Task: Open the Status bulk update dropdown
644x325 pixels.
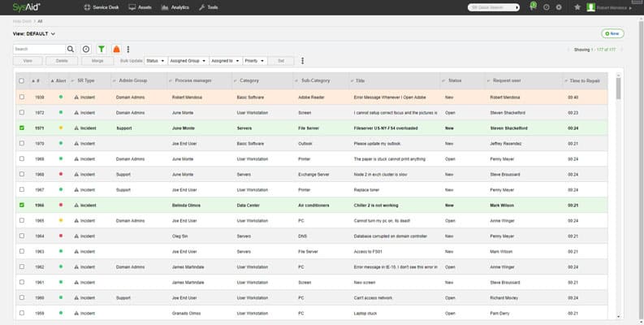Action: pos(156,61)
